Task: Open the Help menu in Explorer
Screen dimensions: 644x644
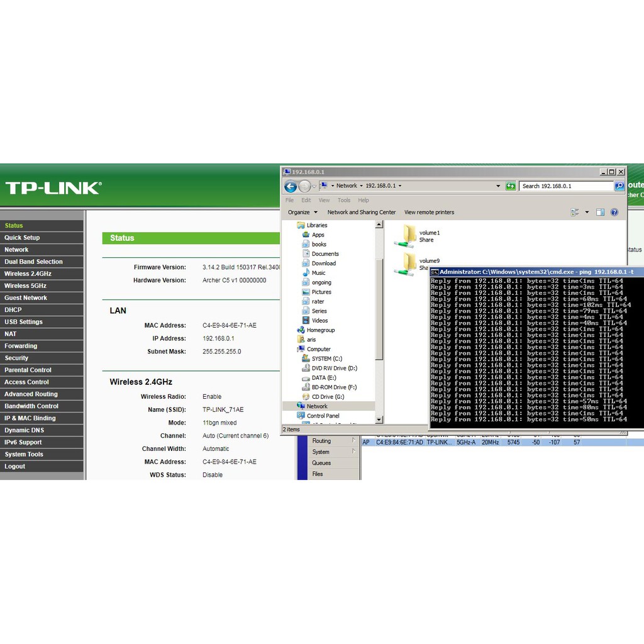Action: pos(364,200)
